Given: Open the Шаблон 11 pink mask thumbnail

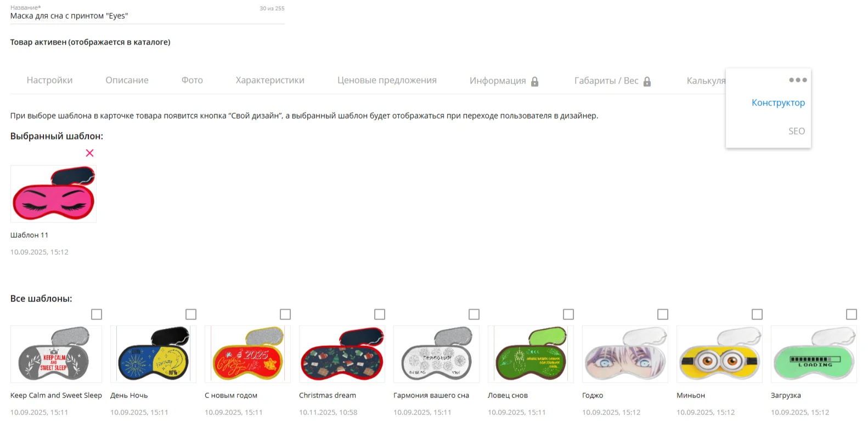Looking at the screenshot, I should point(53,194).
